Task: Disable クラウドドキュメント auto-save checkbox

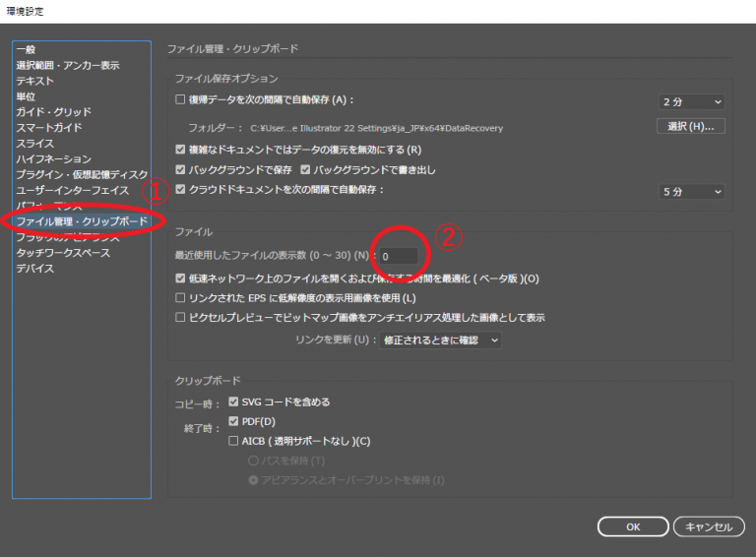Action: pyautogui.click(x=180, y=189)
